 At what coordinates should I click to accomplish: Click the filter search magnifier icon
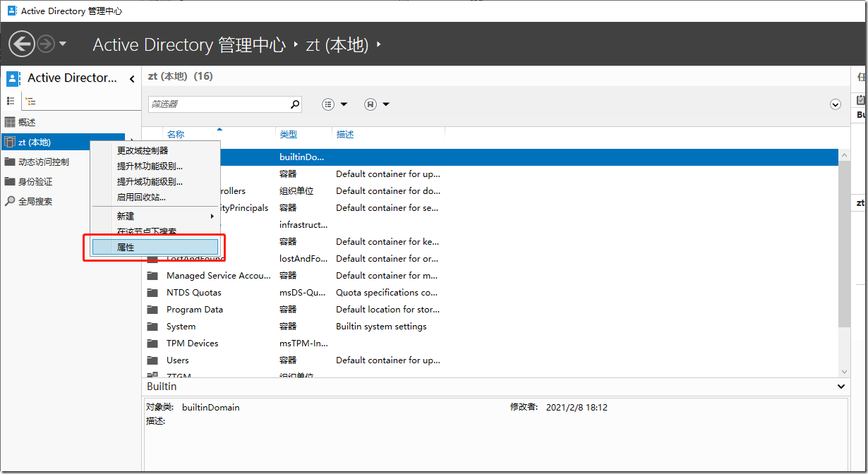[295, 104]
